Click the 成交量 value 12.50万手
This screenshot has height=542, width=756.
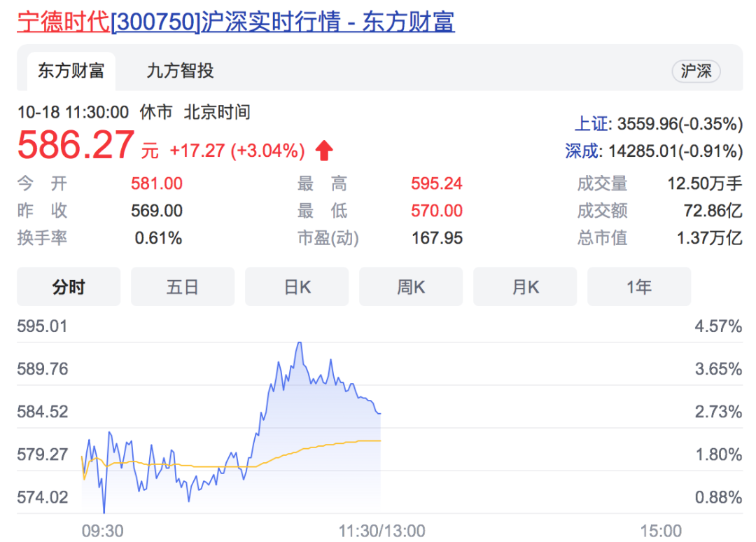(704, 183)
